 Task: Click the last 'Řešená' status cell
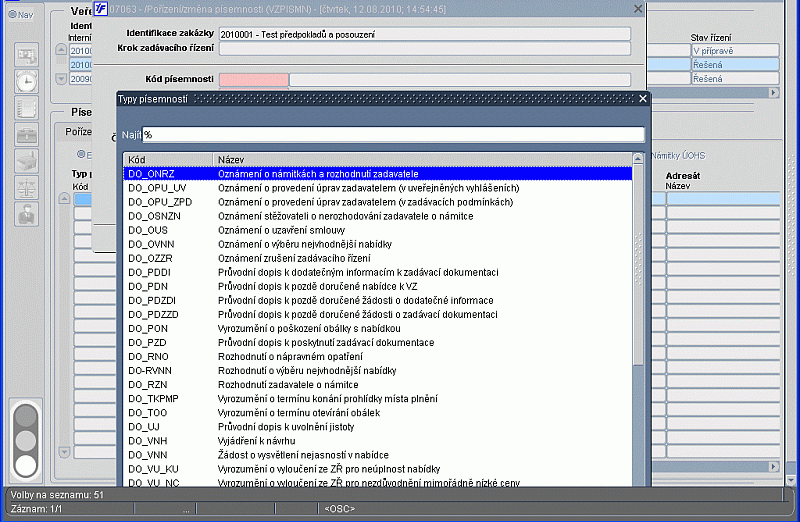coord(735,79)
